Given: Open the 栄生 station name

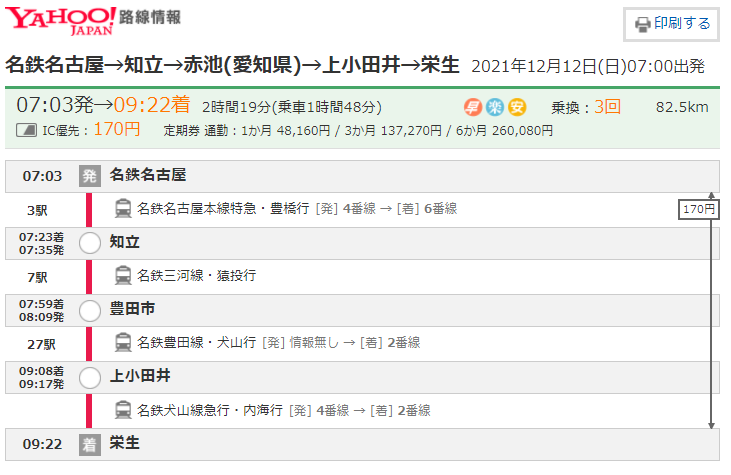Looking at the screenshot, I should (x=124, y=443).
